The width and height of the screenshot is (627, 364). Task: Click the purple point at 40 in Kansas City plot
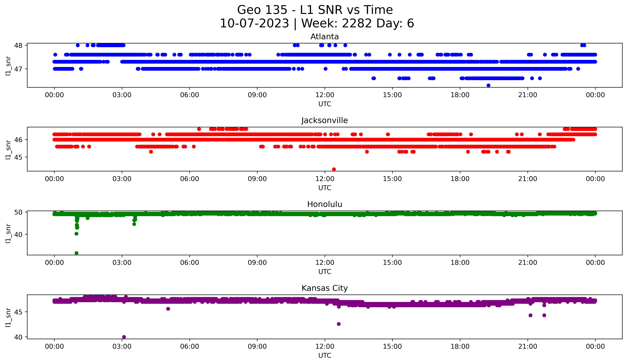124,337
